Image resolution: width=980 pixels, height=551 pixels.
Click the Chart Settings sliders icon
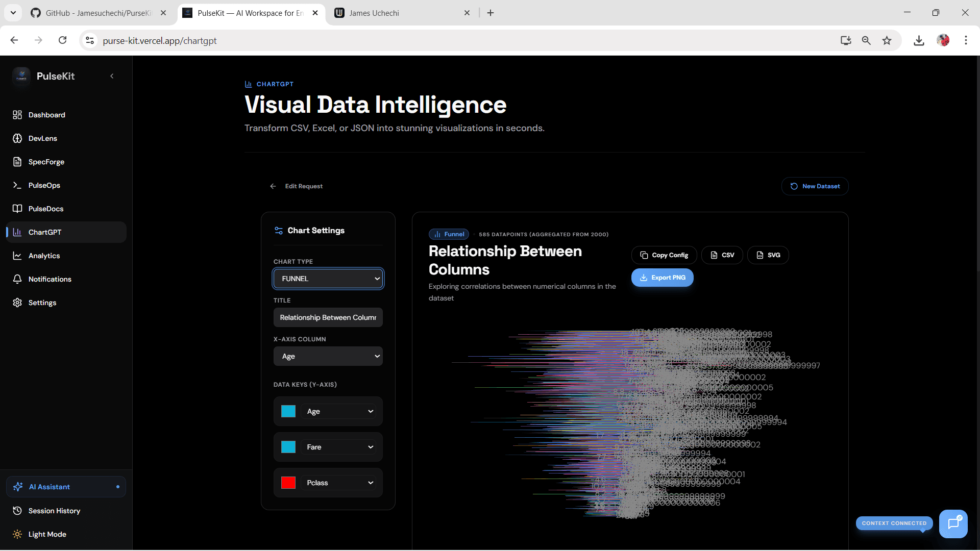279,231
